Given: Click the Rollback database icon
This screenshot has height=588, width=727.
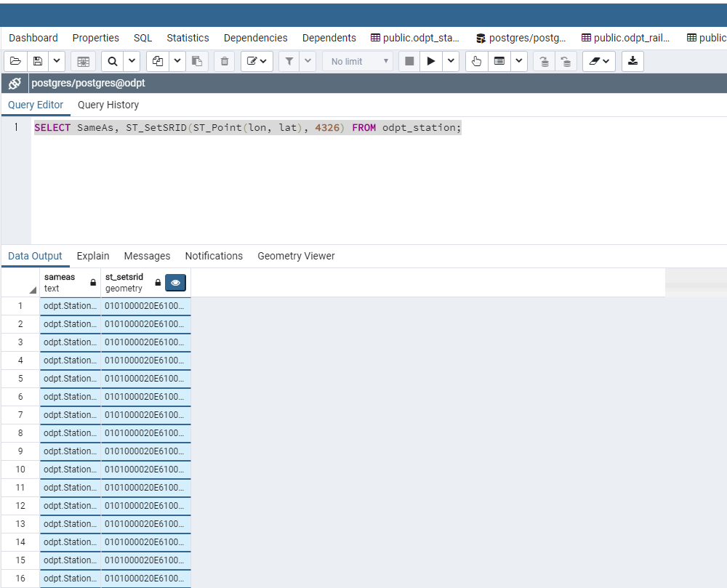Looking at the screenshot, I should (x=566, y=61).
